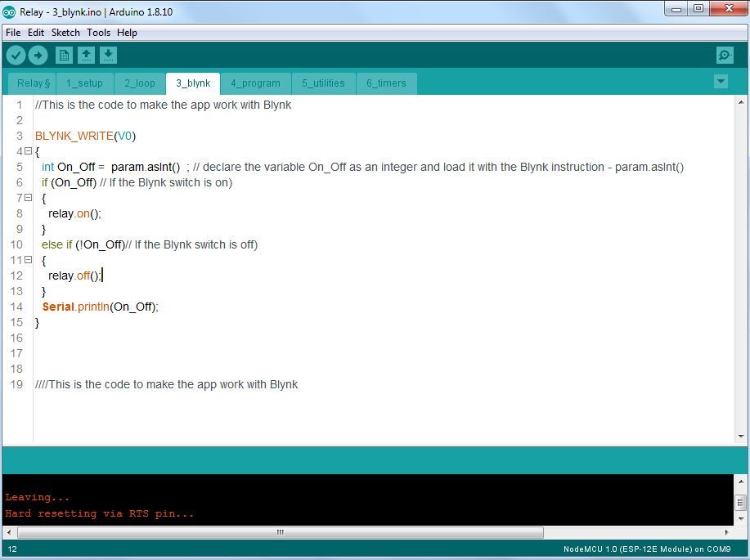Click the Upload arrow icon

pos(38,56)
